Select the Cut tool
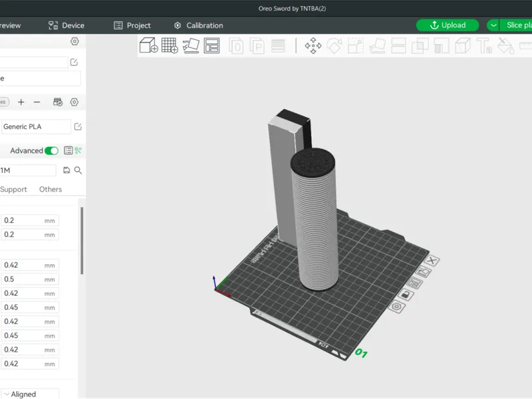Image resolution: width=532 pixels, height=399 pixels. 398,46
